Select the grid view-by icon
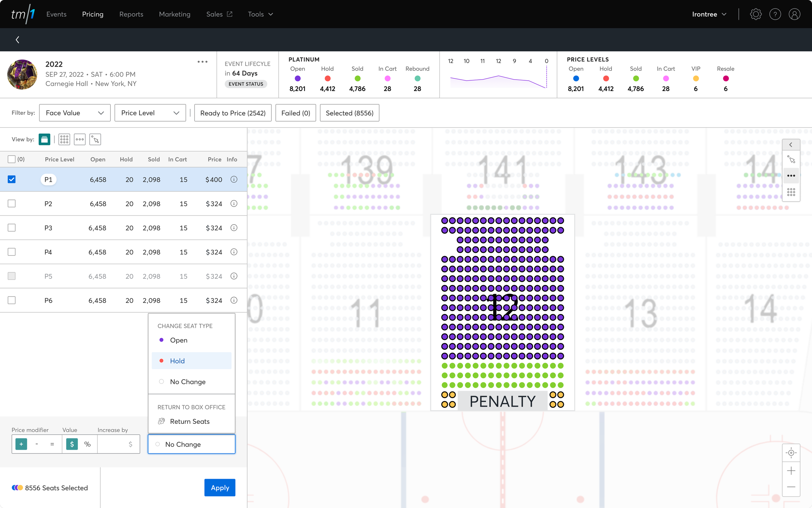 (x=64, y=139)
